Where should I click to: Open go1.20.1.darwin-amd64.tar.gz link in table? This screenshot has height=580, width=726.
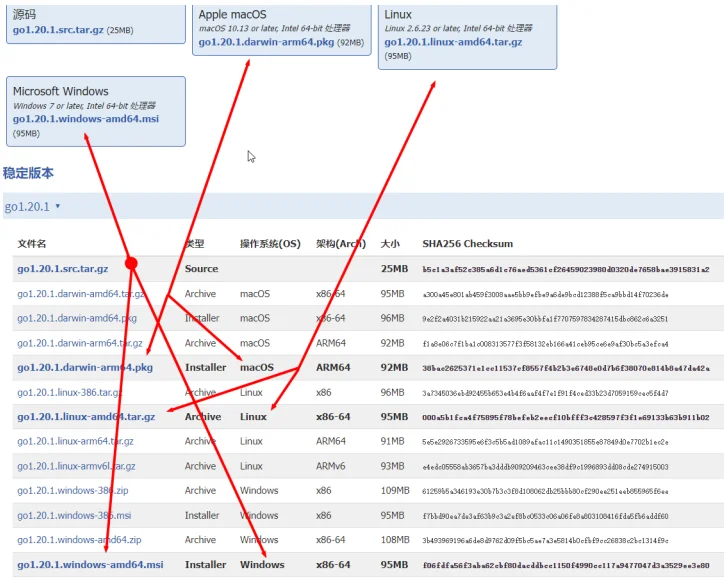coord(81,293)
